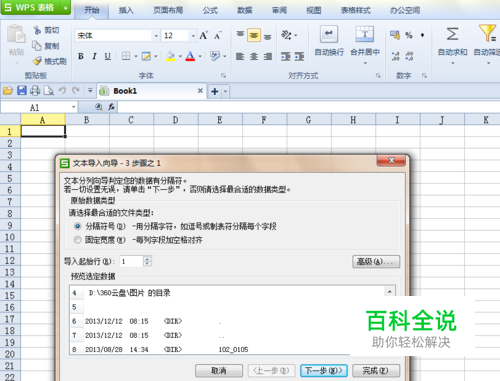This screenshot has width=500, height=381.
Task: Open the font size dropdown
Action: point(193,36)
